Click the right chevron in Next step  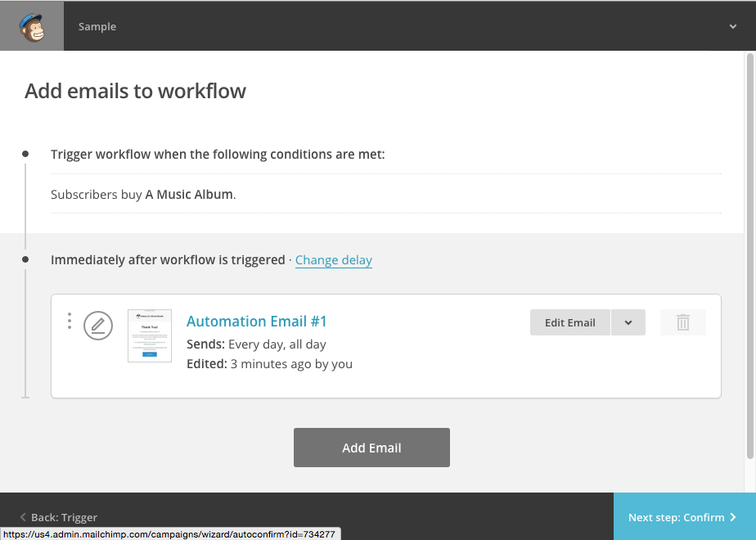coord(733,517)
